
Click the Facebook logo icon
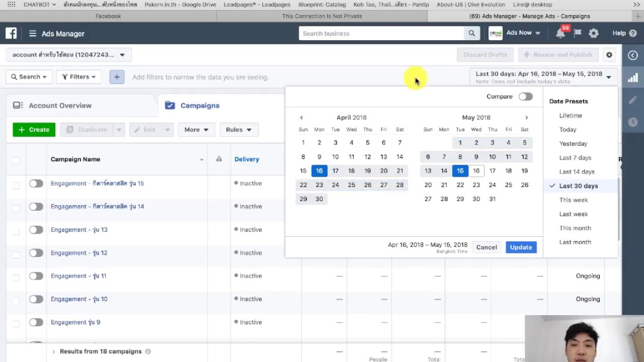pyautogui.click(x=11, y=33)
